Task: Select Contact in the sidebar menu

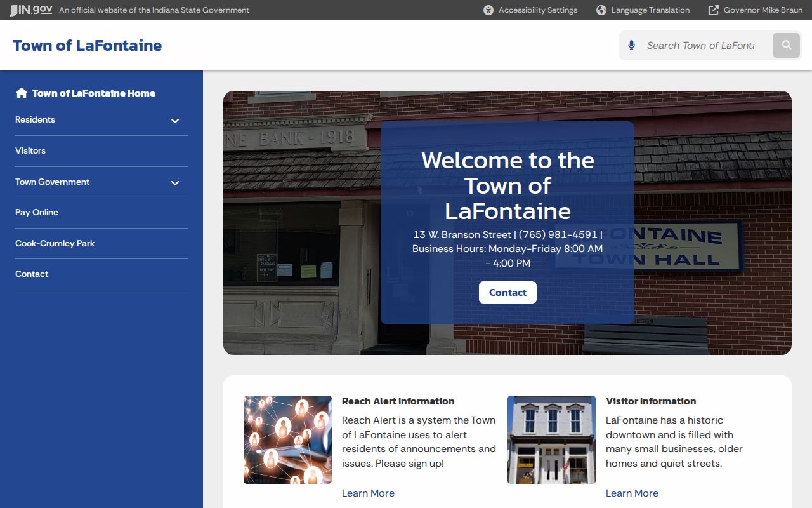Action: pyautogui.click(x=32, y=274)
